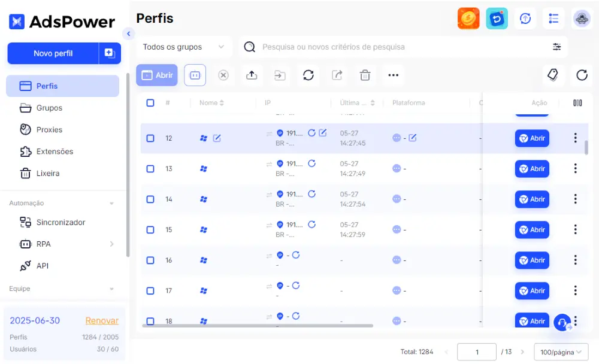
Task: Click the orange coin rewards icon
Action: point(468,19)
